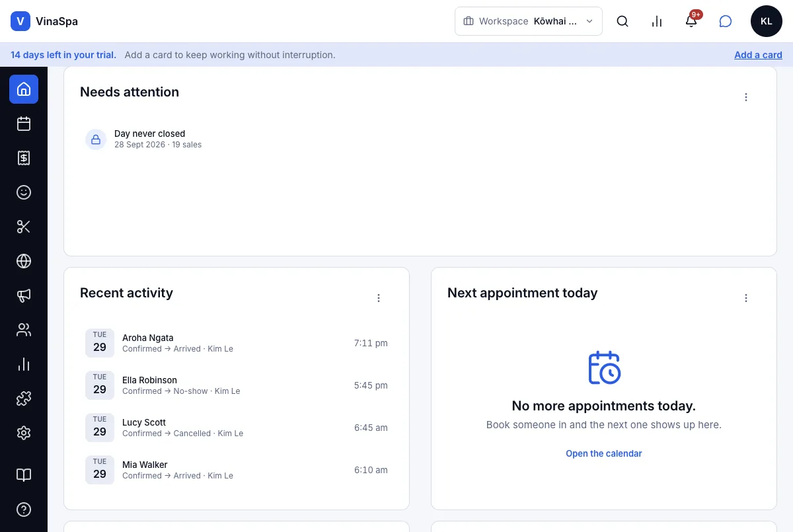
Task: Click the VinaSpa logo
Action: [x=44, y=21]
